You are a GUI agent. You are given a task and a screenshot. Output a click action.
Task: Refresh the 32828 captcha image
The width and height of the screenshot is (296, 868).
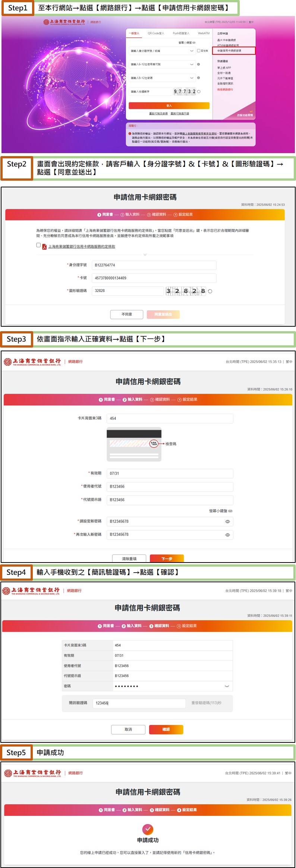pyautogui.click(x=210, y=291)
